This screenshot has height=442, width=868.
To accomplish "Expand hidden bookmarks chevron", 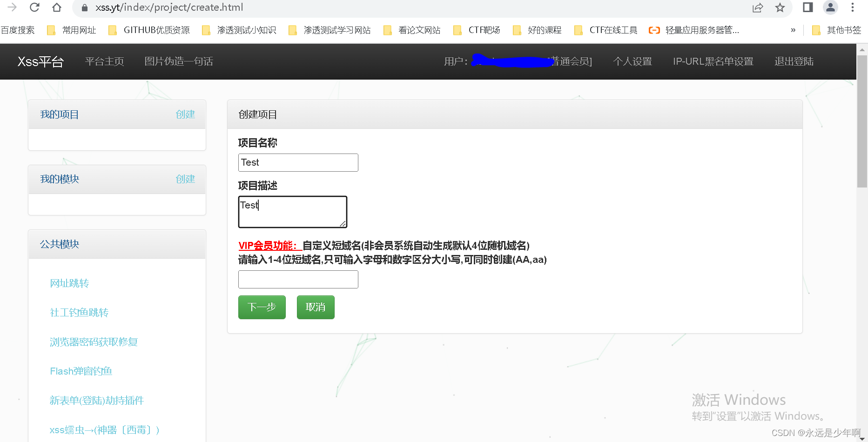I will point(793,30).
